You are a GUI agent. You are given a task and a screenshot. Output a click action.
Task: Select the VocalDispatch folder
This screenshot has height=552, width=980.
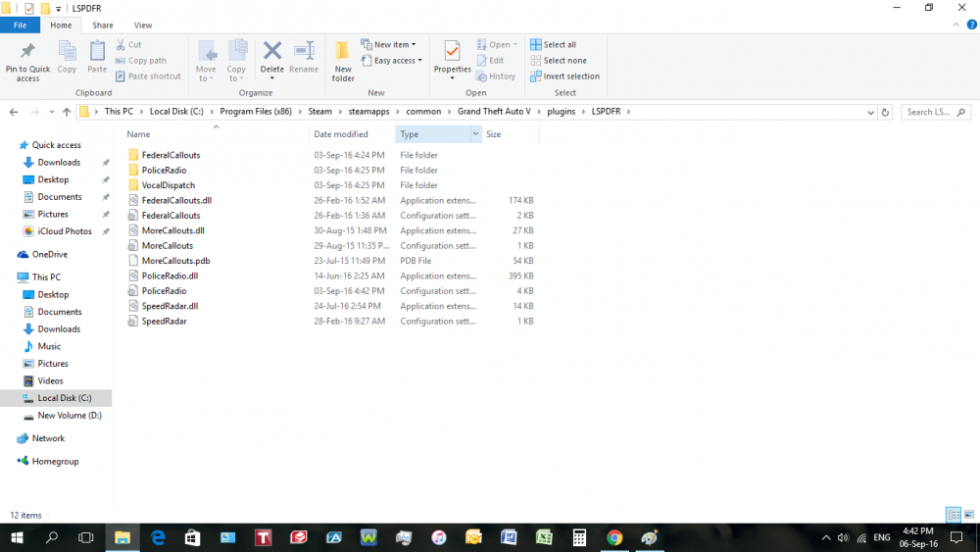169,185
